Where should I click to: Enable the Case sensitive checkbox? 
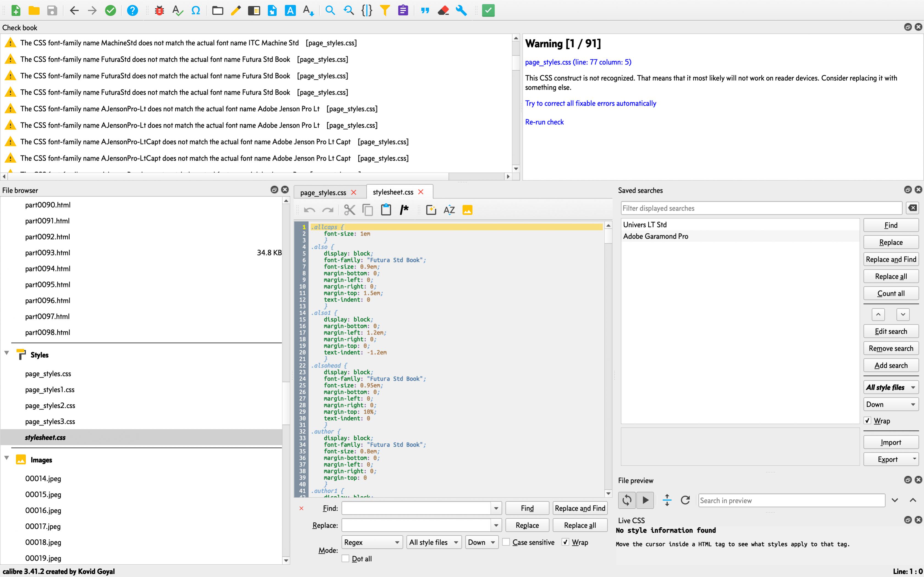coord(506,542)
